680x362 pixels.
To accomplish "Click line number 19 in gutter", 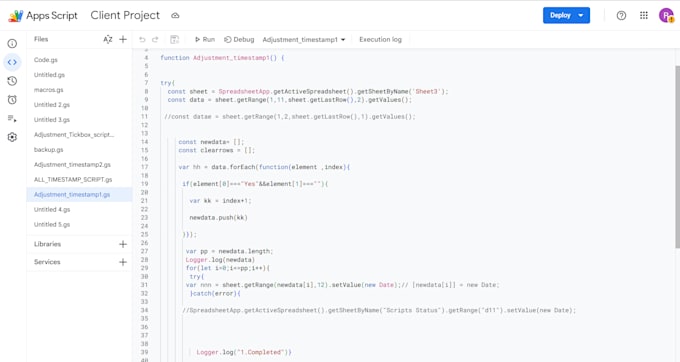I will tap(144, 184).
